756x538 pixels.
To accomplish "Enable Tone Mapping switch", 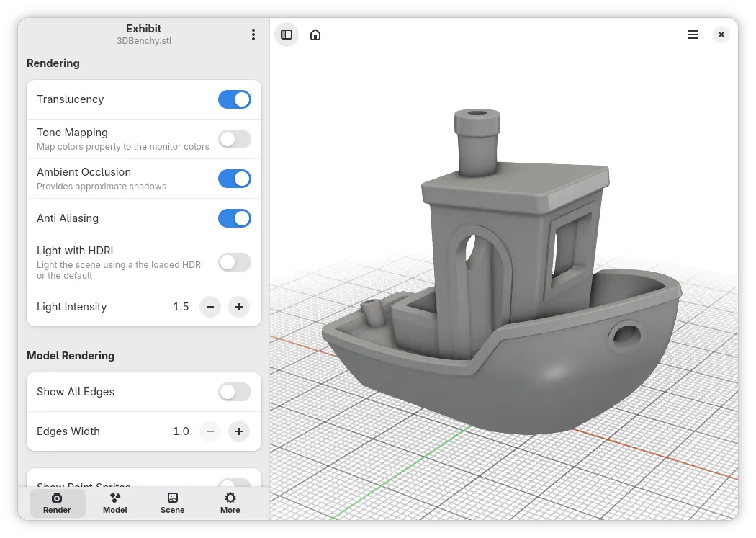I will point(235,139).
